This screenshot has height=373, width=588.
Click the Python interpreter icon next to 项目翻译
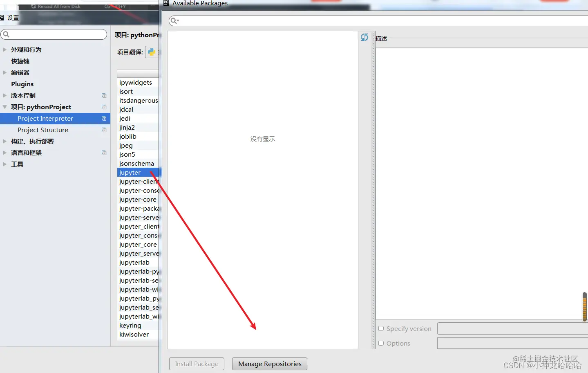point(152,52)
